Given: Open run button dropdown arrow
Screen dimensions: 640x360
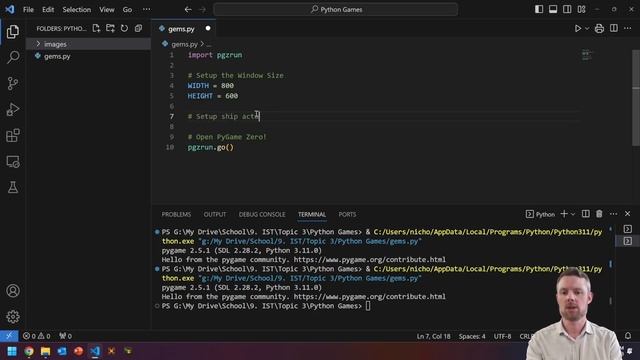Looking at the screenshot, I should click(587, 29).
